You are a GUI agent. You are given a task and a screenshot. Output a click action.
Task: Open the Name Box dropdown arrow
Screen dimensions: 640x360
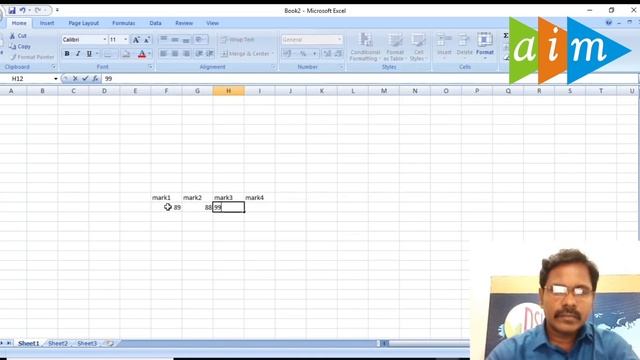pos(56,79)
